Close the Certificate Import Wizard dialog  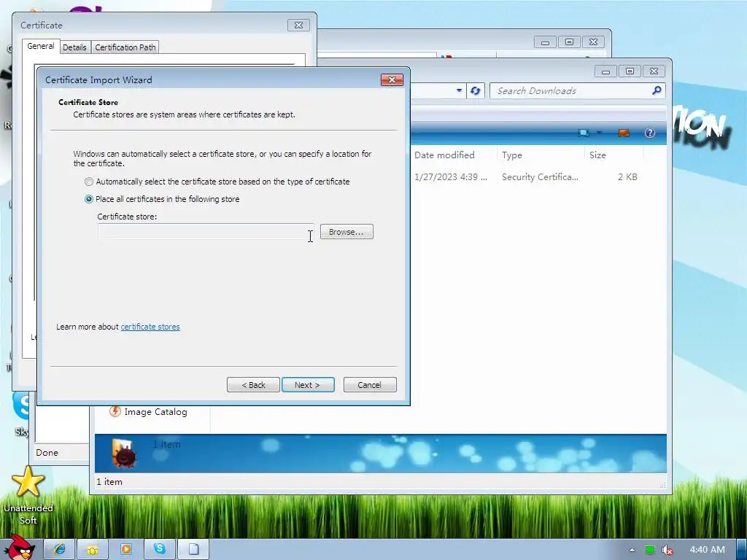tap(392, 79)
